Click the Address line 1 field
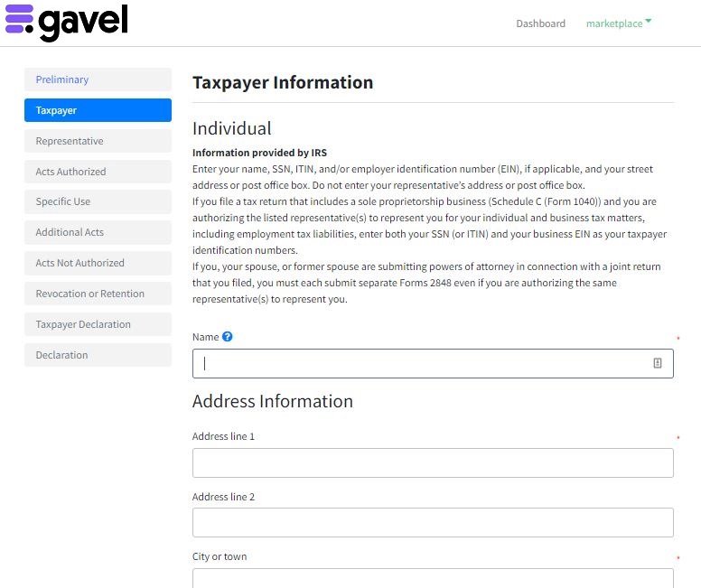This screenshot has height=588, width=701. point(433,462)
